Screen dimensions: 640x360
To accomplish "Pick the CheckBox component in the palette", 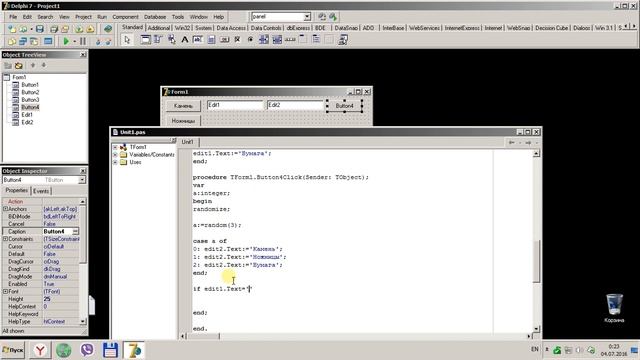I will point(237,40).
